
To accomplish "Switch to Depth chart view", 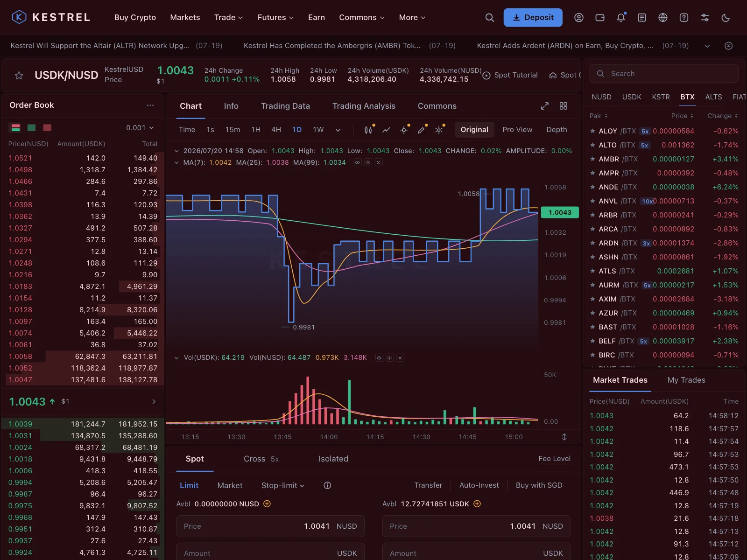I will 557,130.
